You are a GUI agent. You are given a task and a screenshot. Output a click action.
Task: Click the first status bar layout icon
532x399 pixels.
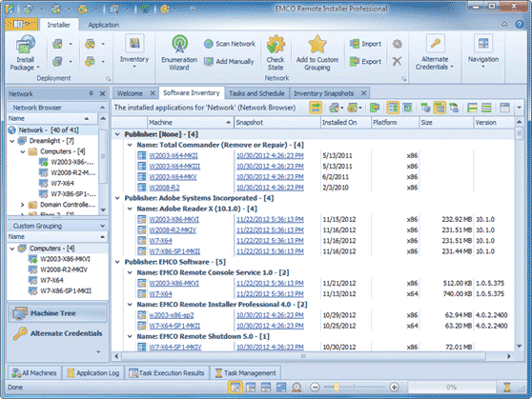point(235,387)
